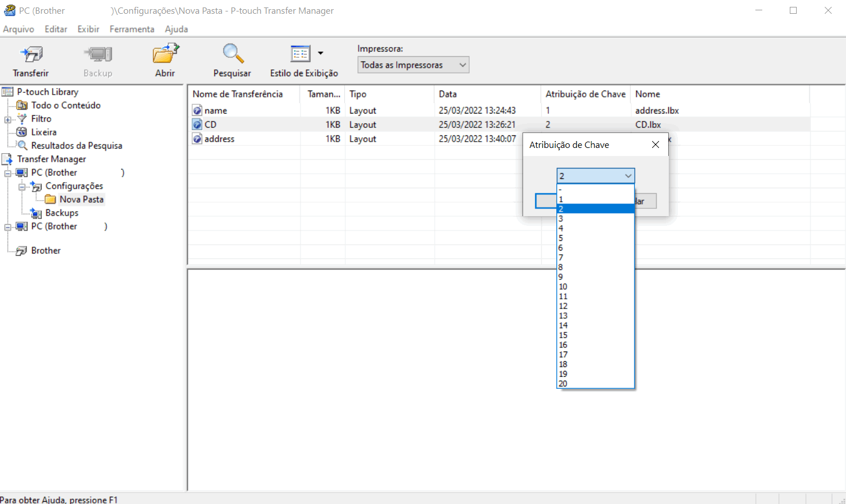Select the 'name' layout row
The height and width of the screenshot is (504, 846).
[x=499, y=111]
